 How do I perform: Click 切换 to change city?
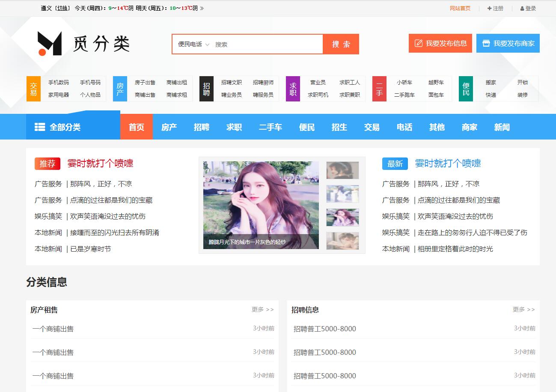[62, 8]
